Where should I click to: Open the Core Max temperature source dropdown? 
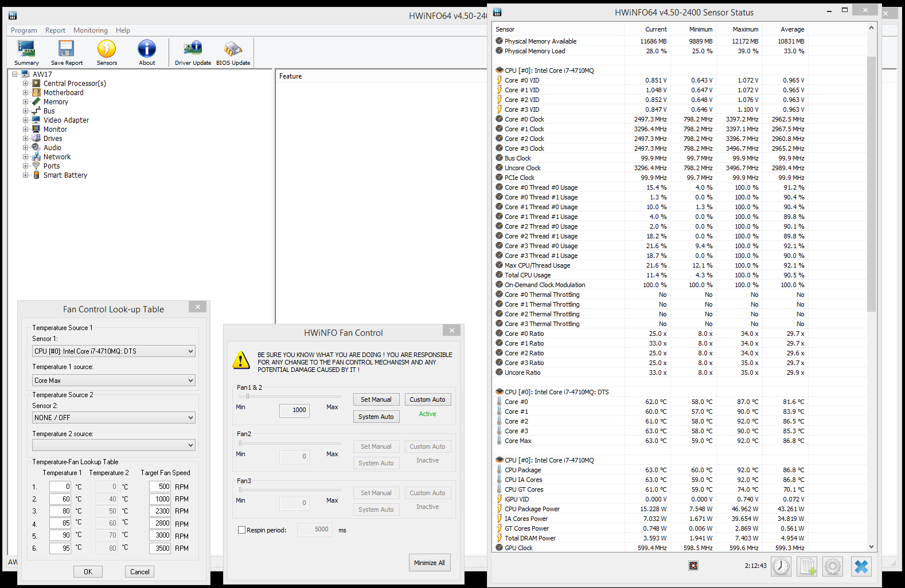[114, 381]
